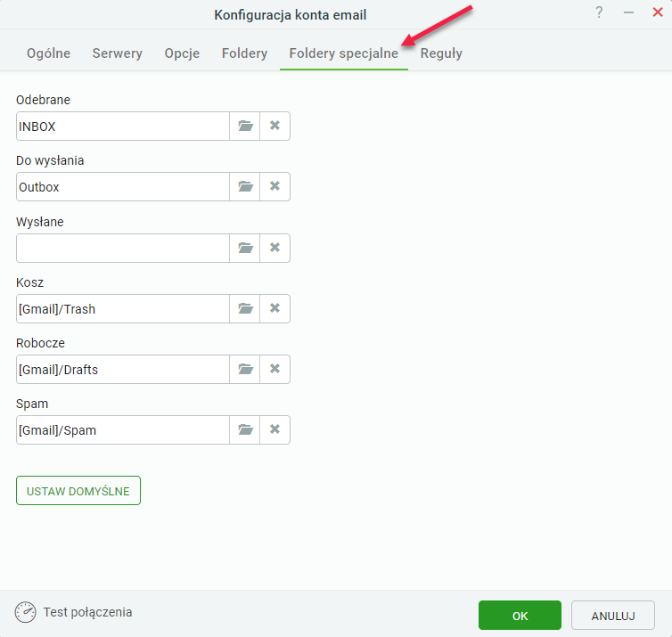
Task: Click the USTAW DOMYŚLNE button
Action: coord(78,491)
